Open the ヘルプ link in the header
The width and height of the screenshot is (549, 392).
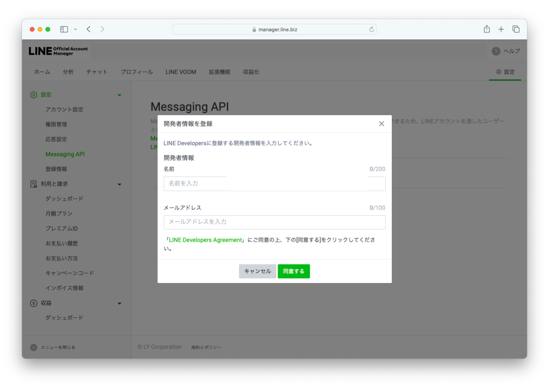(512, 51)
